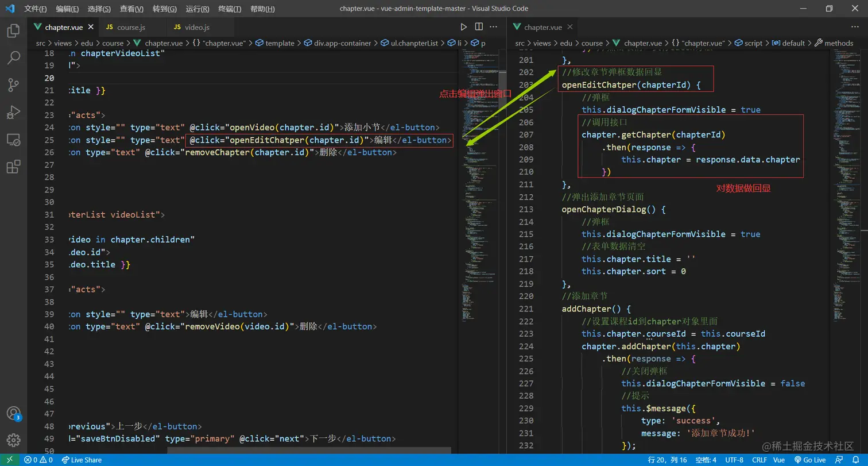This screenshot has width=868, height=466.
Task: Open the Extensions view
Action: click(x=13, y=167)
